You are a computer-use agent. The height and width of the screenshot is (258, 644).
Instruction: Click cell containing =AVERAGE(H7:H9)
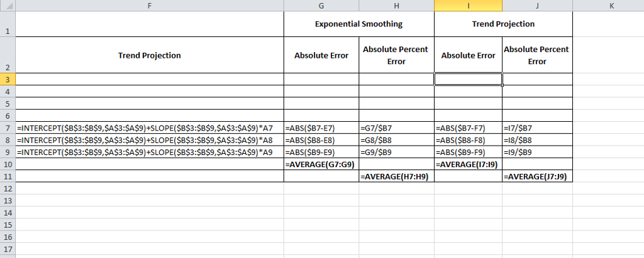click(396, 177)
